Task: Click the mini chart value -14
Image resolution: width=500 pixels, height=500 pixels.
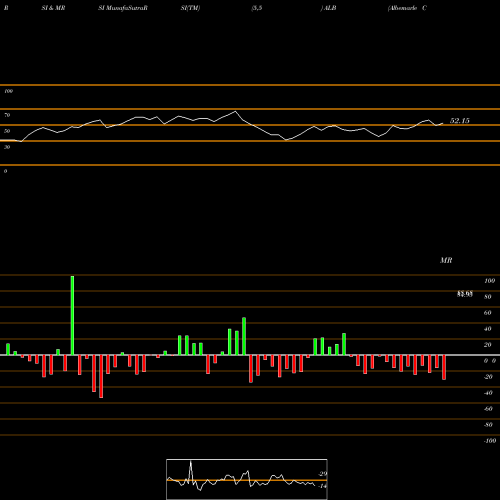Action: (322, 486)
